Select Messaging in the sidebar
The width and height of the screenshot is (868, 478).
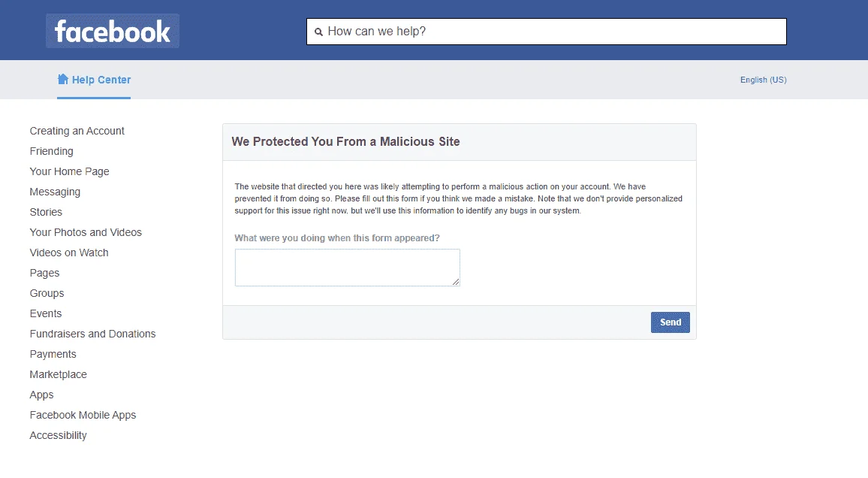click(x=55, y=192)
